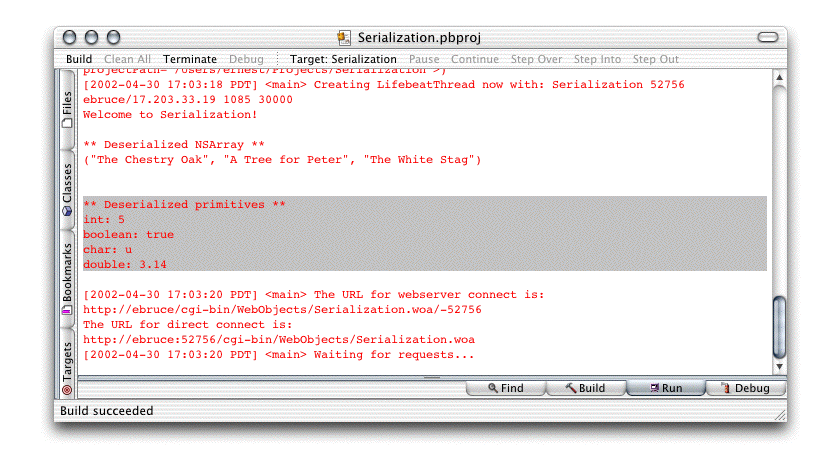Screen dimensions: 837x465
Task: Click 'The URL for direct connect is:' line
Action: [187, 325]
